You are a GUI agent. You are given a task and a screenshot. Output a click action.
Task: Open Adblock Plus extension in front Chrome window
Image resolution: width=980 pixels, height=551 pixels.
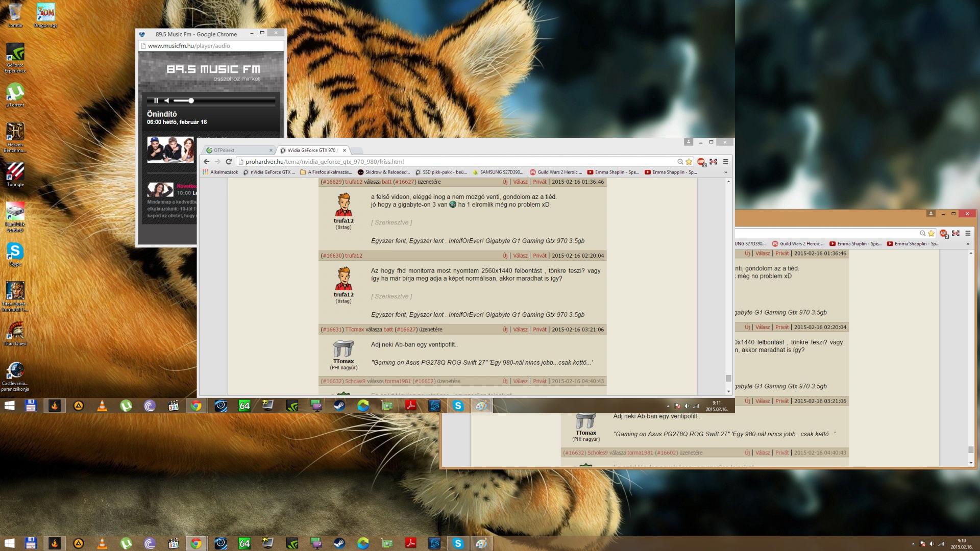pyautogui.click(x=701, y=162)
